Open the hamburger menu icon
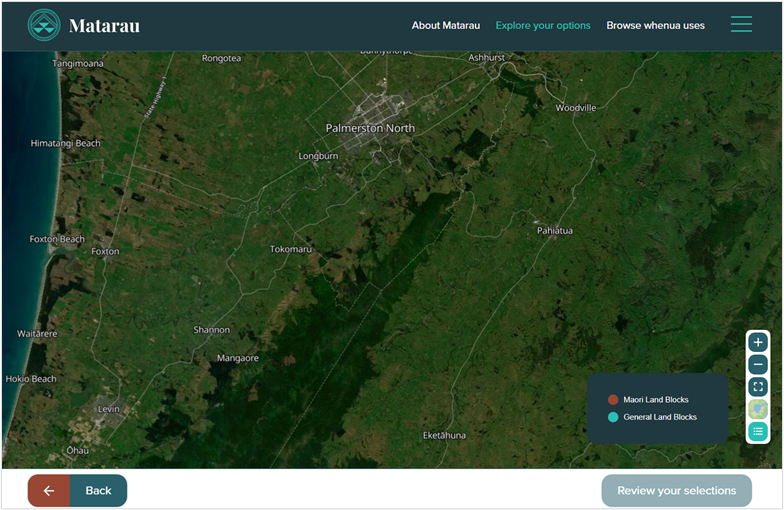784x510 pixels. [741, 24]
